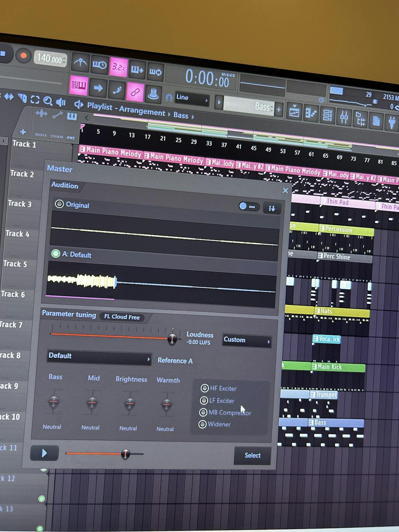Click the Loudness slider knob
The height and width of the screenshot is (532, 399).
click(172, 338)
